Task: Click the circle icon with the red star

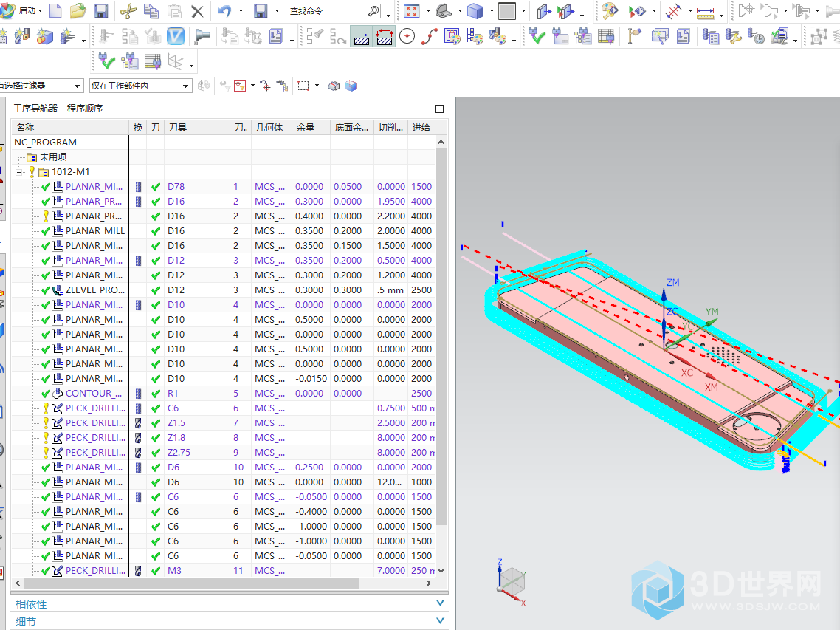Action: click(407, 36)
